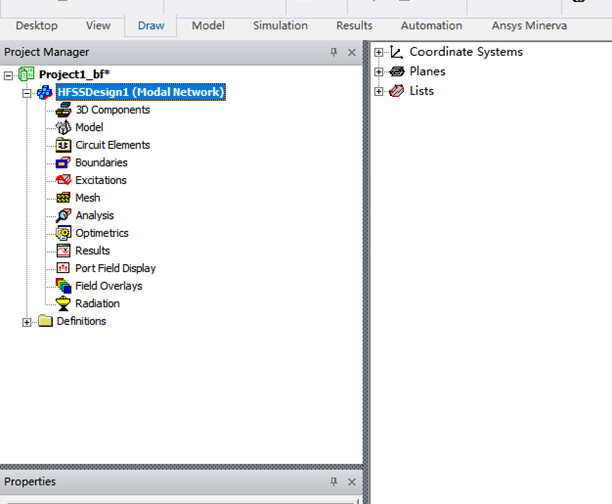This screenshot has height=504, width=612.
Task: Click the Boundaries icon
Action: [x=63, y=162]
